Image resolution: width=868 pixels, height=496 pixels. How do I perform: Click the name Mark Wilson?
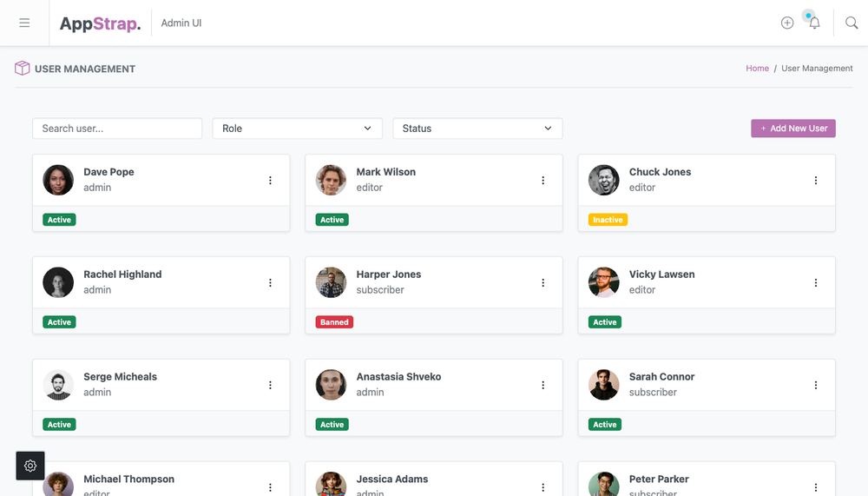(x=386, y=172)
